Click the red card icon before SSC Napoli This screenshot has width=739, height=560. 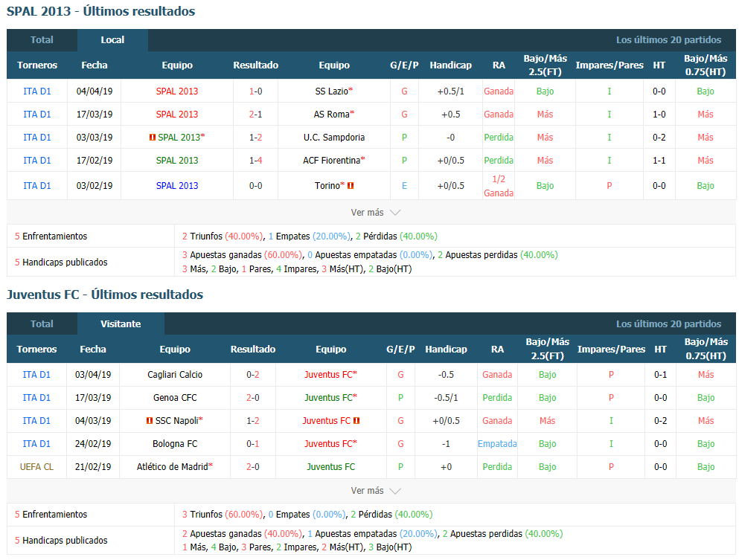(150, 421)
